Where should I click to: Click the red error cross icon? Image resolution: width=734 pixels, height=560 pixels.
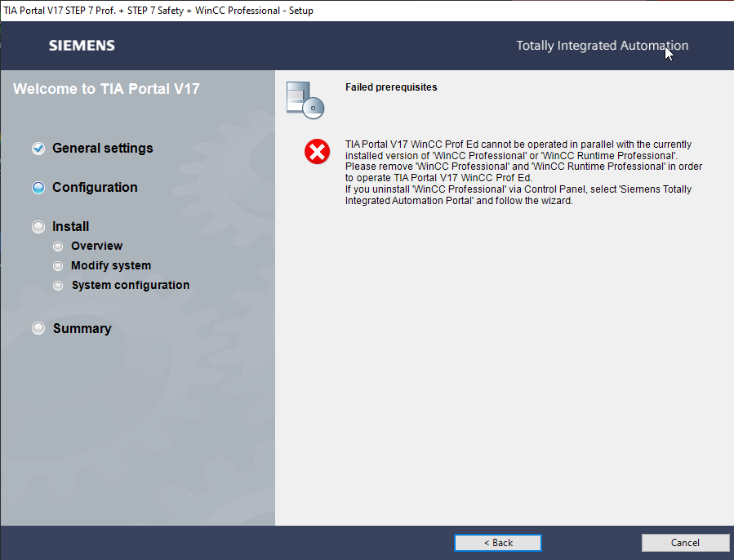[x=318, y=152]
